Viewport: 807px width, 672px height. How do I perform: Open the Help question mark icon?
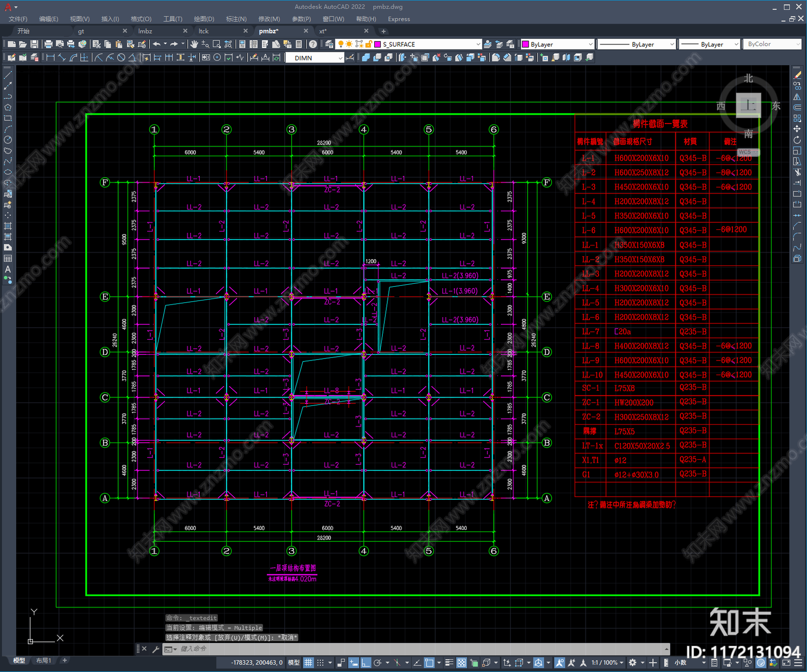tap(313, 44)
